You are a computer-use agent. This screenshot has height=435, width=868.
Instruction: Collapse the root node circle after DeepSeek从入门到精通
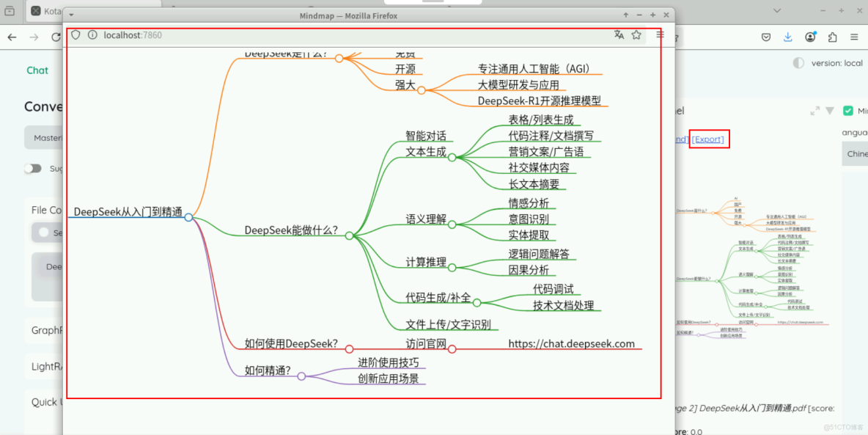(188, 217)
